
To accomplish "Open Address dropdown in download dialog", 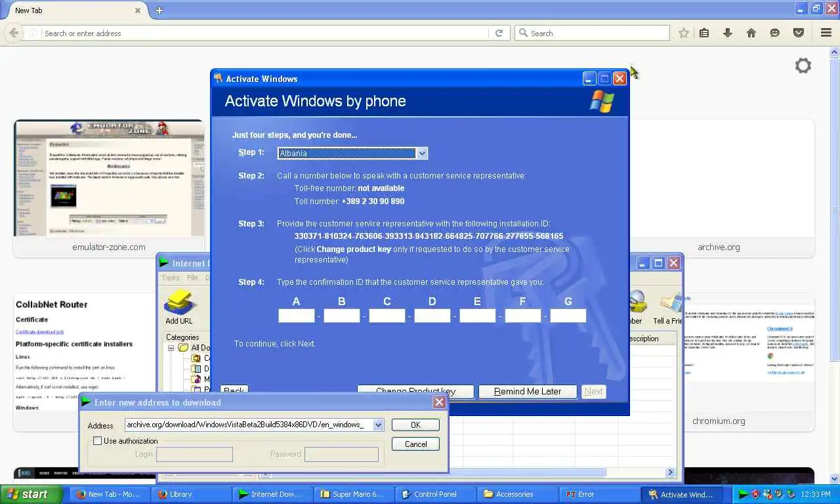I will tap(378, 425).
